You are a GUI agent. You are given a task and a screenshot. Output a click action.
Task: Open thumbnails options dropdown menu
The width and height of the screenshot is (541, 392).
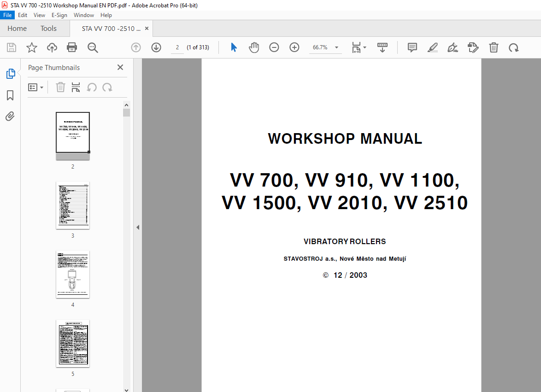click(35, 87)
